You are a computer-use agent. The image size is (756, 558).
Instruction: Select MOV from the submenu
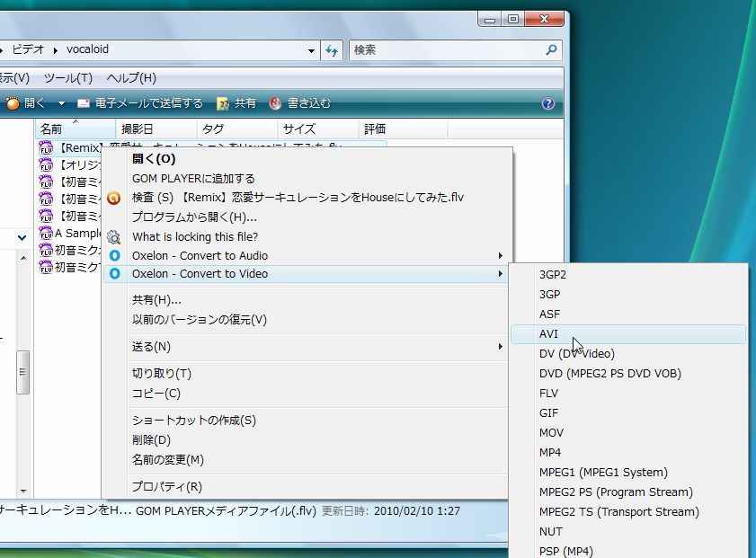click(627, 433)
